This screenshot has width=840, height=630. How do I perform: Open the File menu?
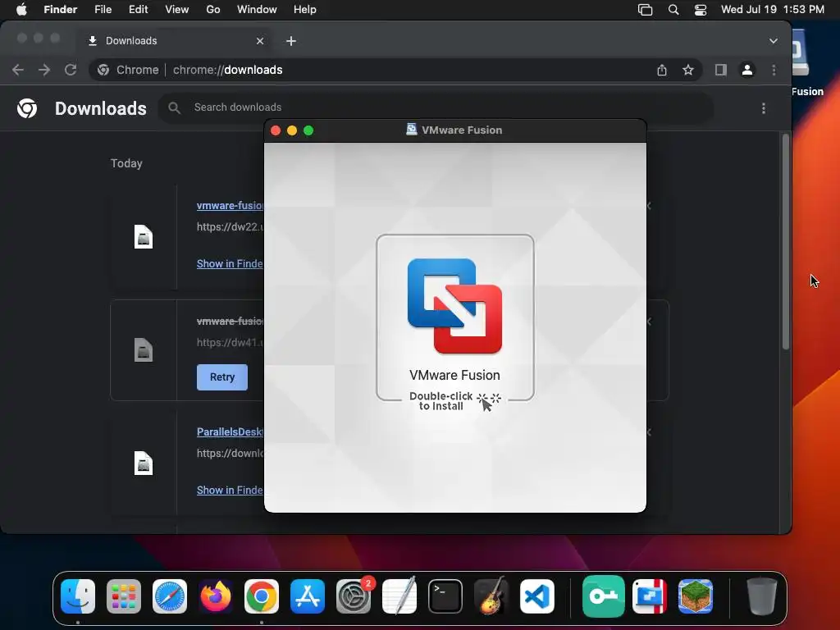coord(103,10)
